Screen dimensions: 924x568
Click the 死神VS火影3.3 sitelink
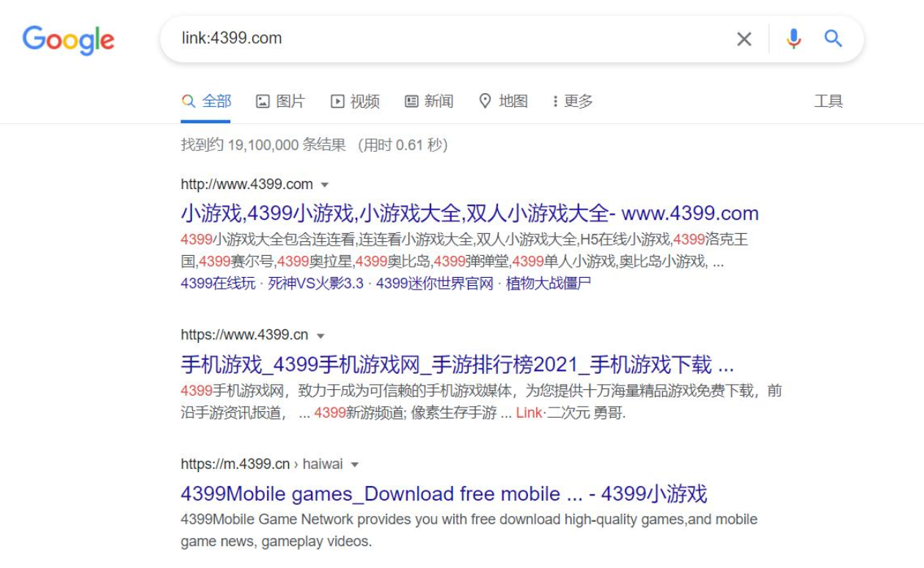315,284
